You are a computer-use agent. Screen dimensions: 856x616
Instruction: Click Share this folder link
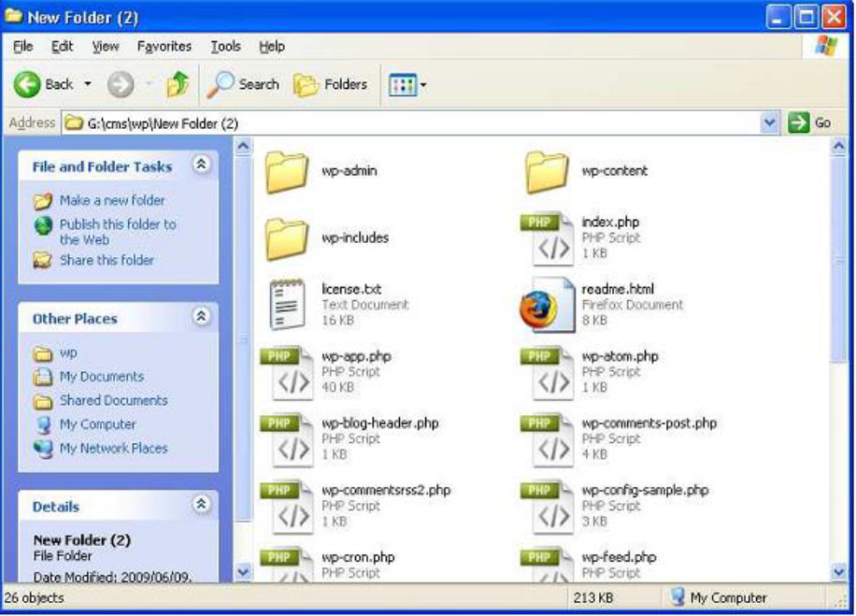point(107,260)
